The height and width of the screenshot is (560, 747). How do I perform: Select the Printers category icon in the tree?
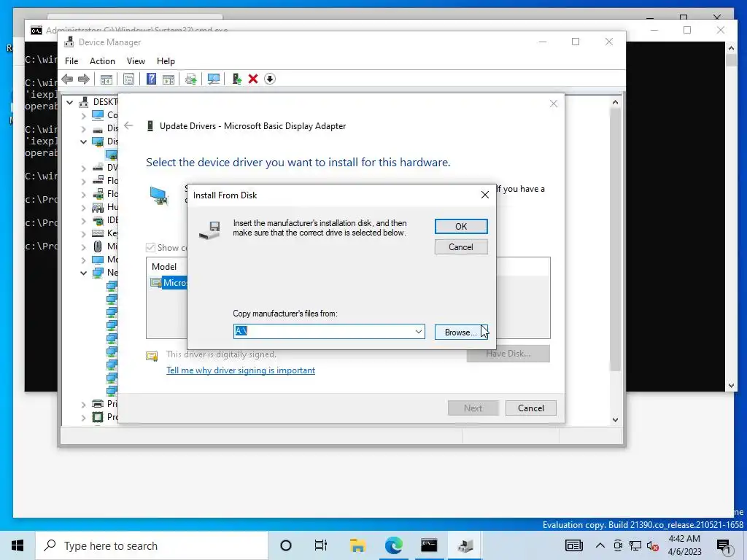(x=98, y=404)
